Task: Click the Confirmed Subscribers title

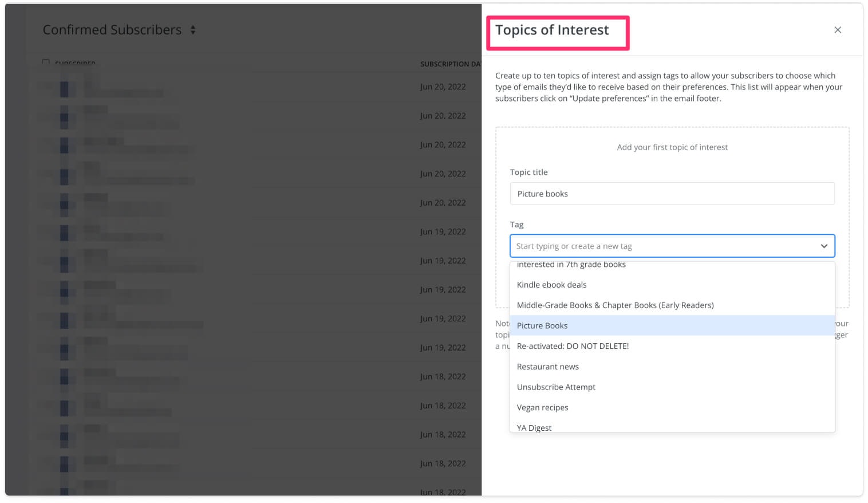Action: point(112,30)
